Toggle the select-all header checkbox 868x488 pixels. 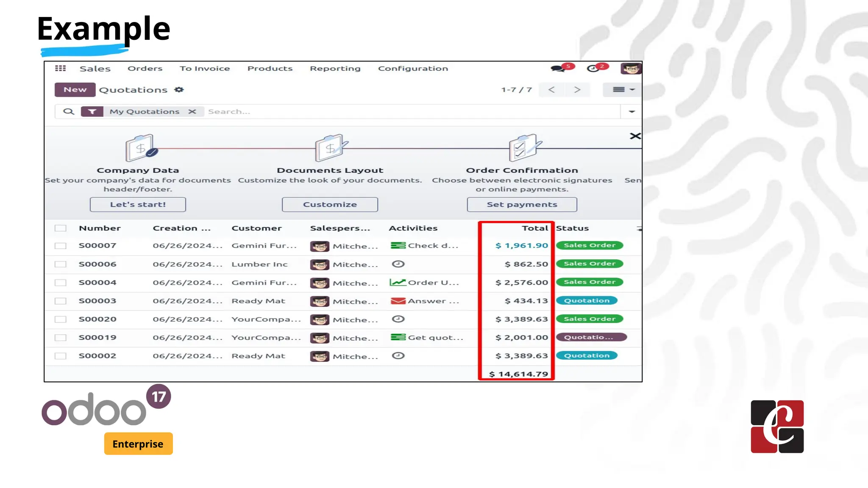[x=61, y=228]
